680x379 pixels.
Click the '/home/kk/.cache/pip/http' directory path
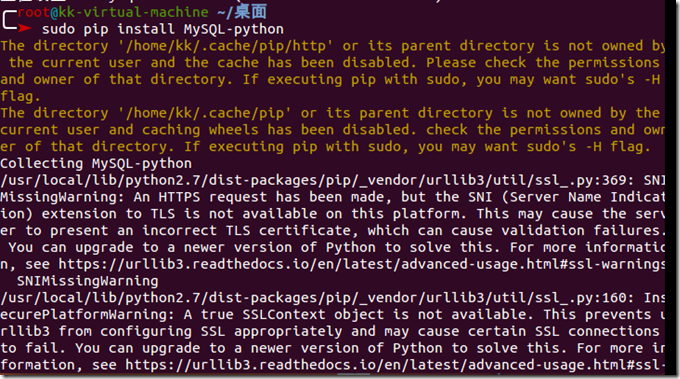tap(225, 46)
